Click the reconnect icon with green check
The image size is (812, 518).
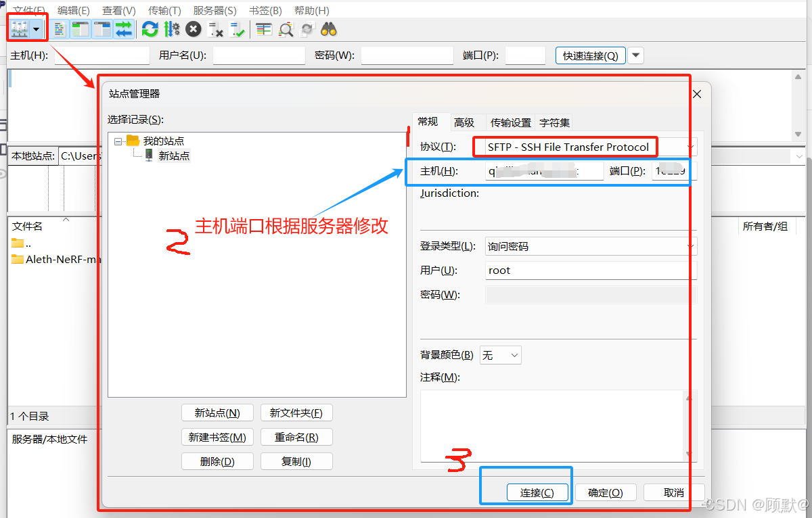(x=238, y=29)
